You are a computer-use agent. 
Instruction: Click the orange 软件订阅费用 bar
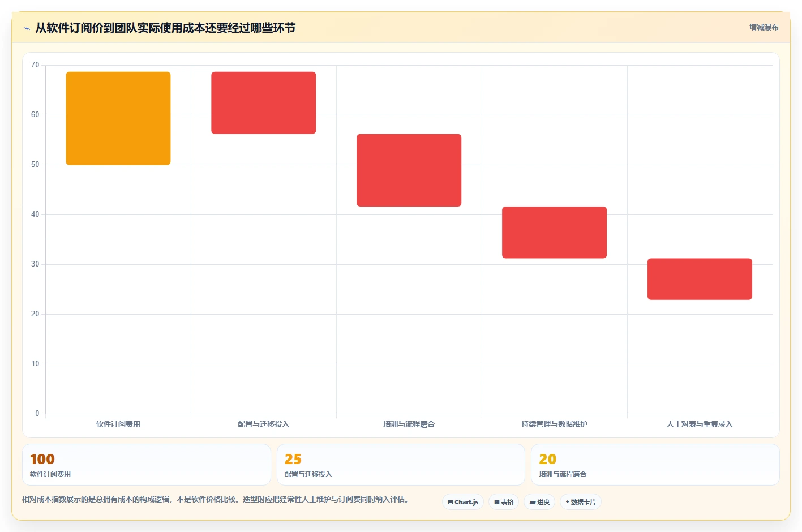(x=118, y=118)
